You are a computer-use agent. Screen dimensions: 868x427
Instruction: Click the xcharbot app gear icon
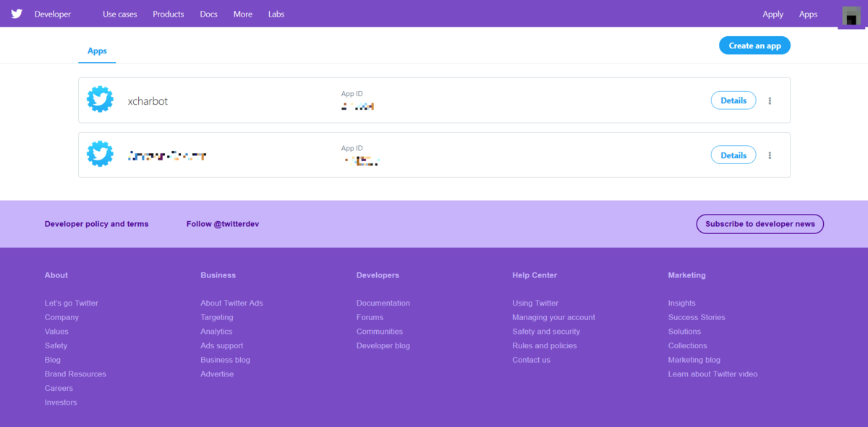coord(100,99)
